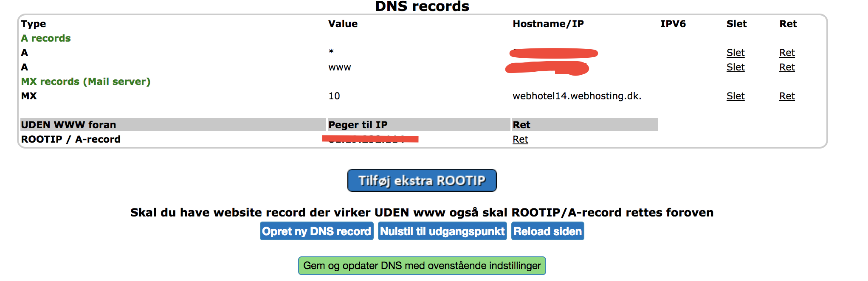The width and height of the screenshot is (868, 281).
Task: Click the DNS records page title
Action: click(x=422, y=6)
